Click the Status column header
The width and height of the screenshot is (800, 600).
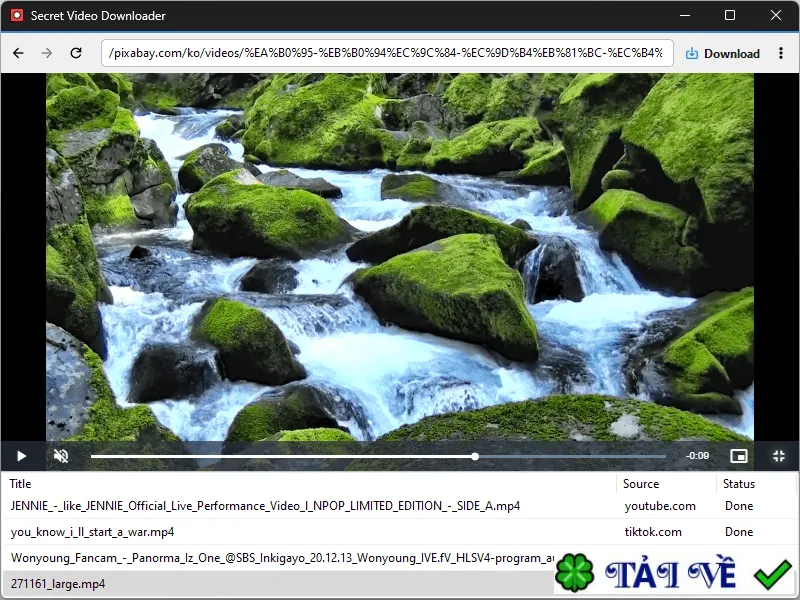coord(739,484)
